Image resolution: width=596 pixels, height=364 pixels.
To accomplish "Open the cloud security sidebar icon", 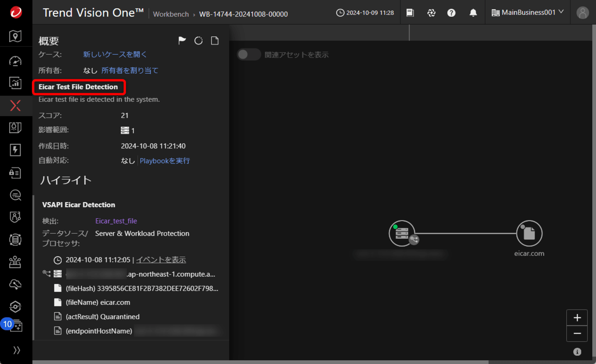I will tap(15, 284).
